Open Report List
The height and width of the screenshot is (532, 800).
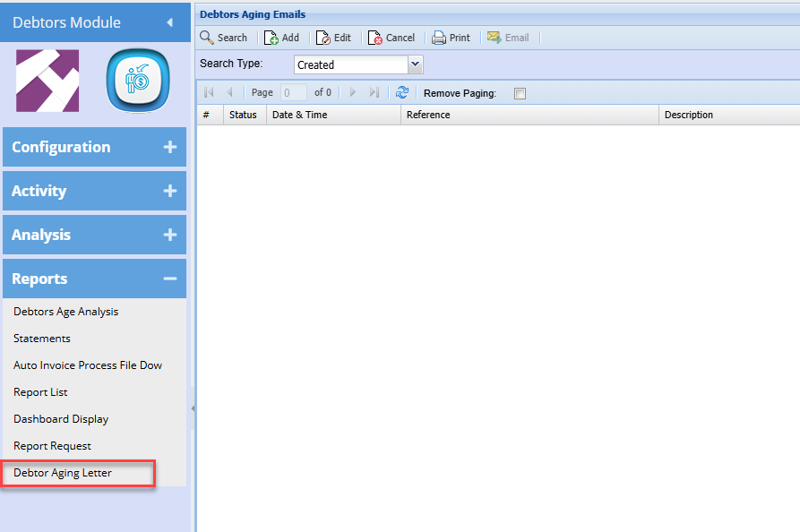[x=40, y=392]
